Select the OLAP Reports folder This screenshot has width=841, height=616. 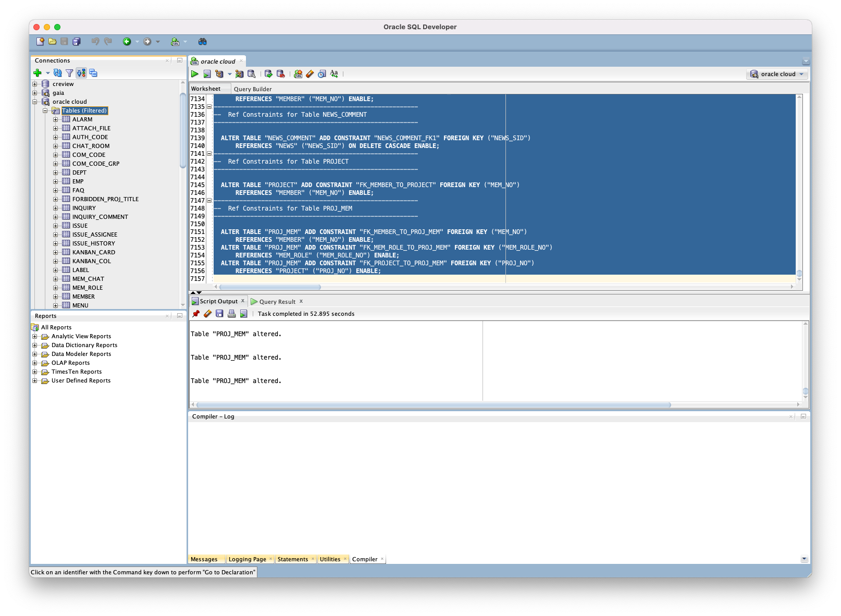70,363
